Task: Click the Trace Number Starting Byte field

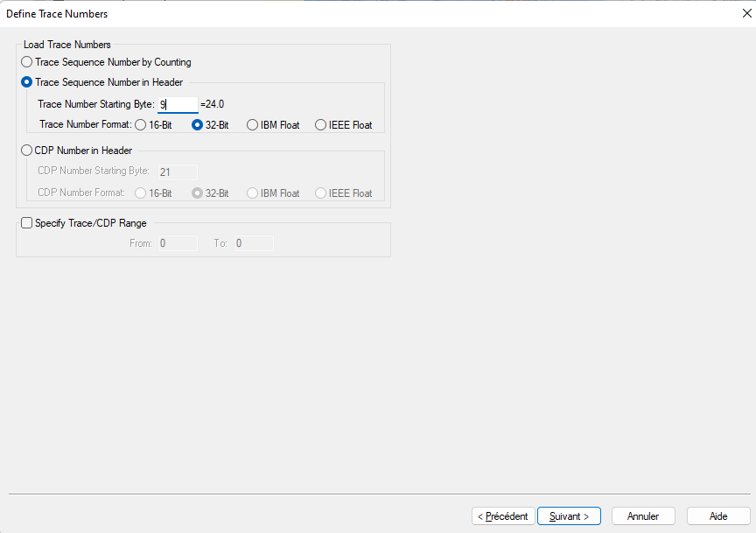Action: (178, 104)
